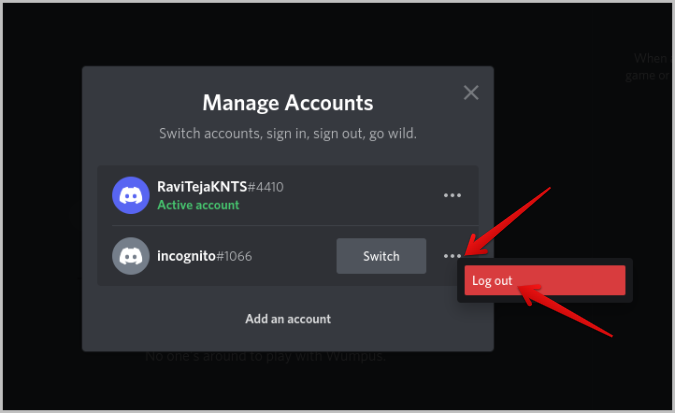Viewport: 675px width, 413px height.
Task: Select the incognito#1066 username text
Action: (204, 256)
